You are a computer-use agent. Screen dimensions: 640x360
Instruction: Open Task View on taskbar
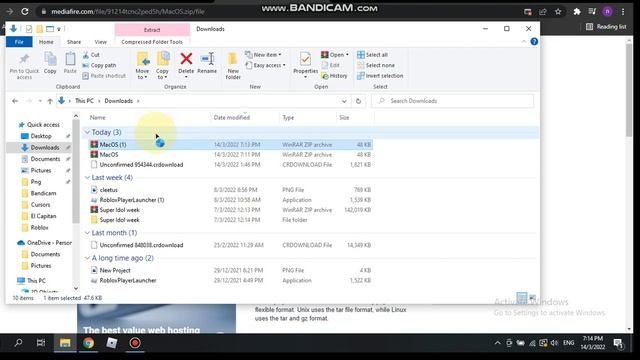point(41,343)
